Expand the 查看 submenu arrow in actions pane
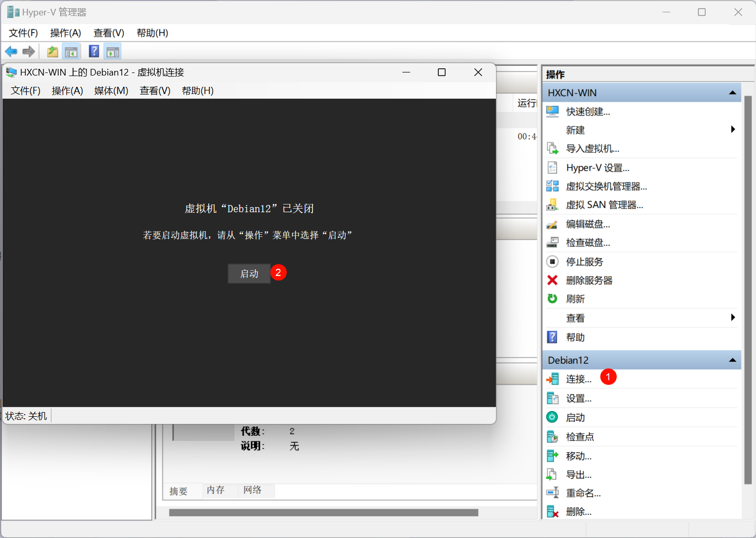This screenshot has width=756, height=538. click(x=733, y=318)
